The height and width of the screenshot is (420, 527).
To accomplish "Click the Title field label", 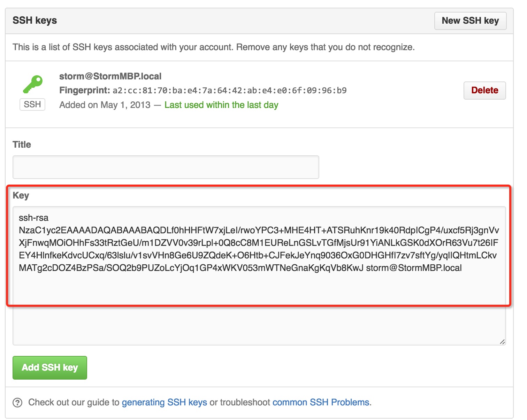I will click(x=22, y=145).
